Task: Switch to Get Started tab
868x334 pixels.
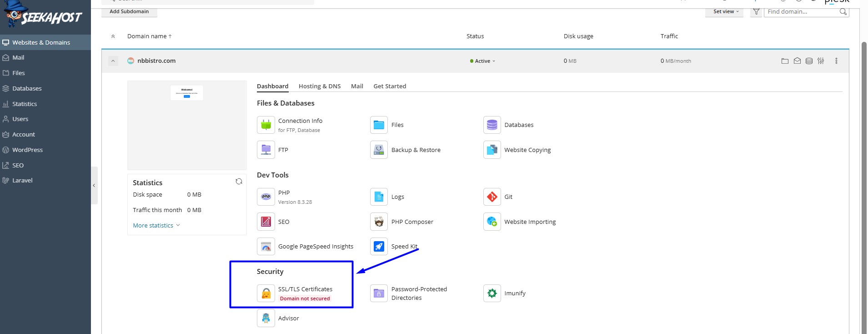Action: pos(390,86)
